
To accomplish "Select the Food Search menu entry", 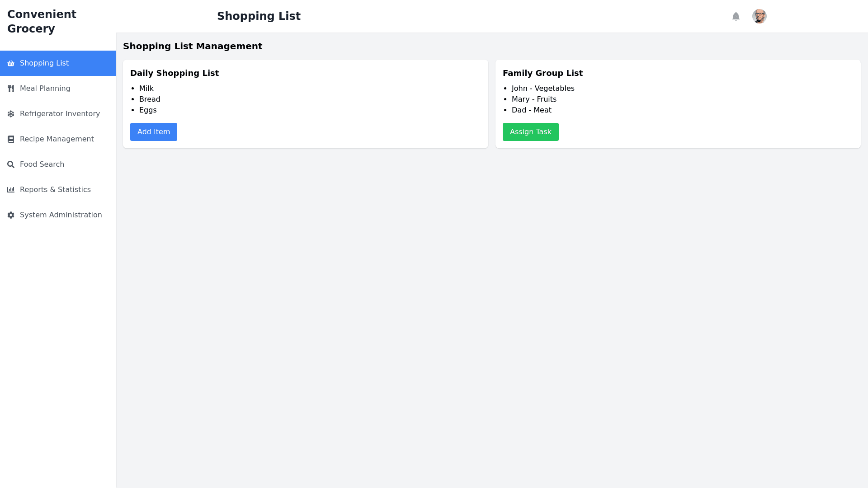I will [42, 164].
